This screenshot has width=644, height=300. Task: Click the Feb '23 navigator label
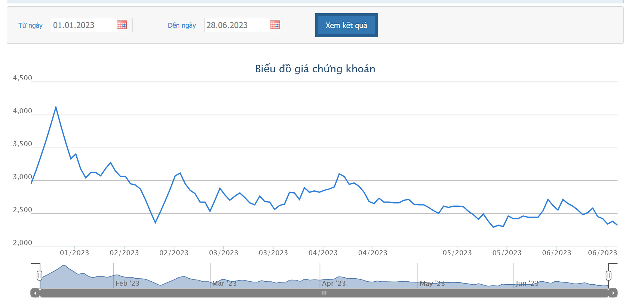coord(128,284)
